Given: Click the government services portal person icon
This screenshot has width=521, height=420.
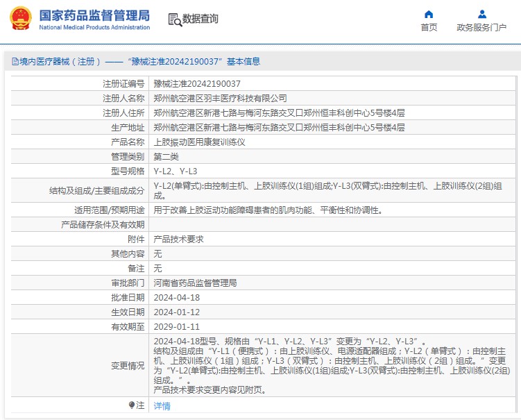Looking at the screenshot, I should coord(481,15).
